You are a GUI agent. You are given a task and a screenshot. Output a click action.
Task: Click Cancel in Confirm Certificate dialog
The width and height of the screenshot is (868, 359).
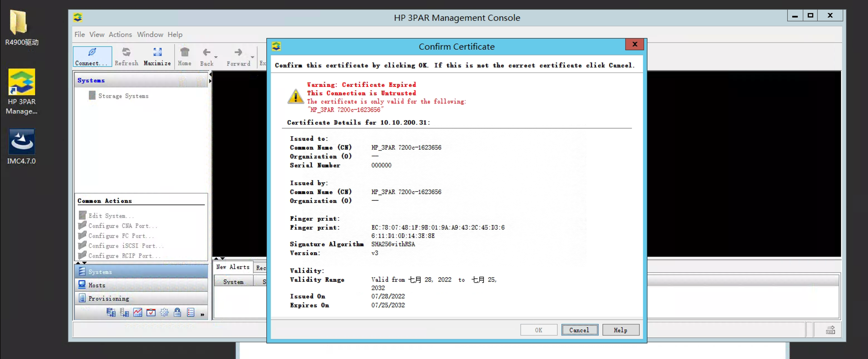click(579, 330)
